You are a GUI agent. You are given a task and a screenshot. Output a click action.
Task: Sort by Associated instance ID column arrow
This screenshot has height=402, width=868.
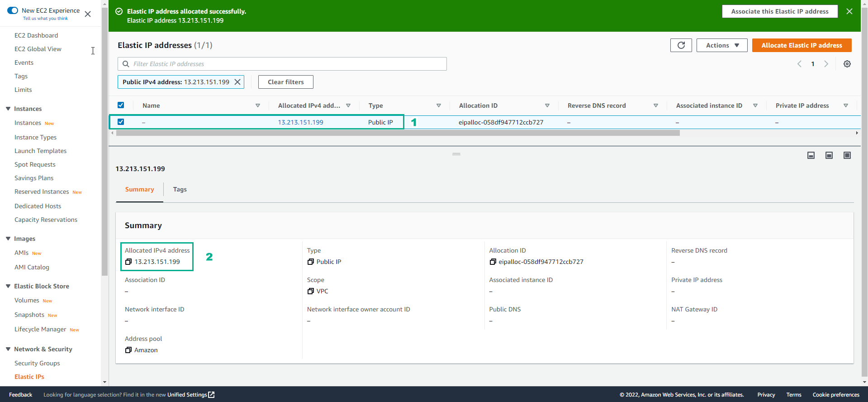[x=755, y=105]
